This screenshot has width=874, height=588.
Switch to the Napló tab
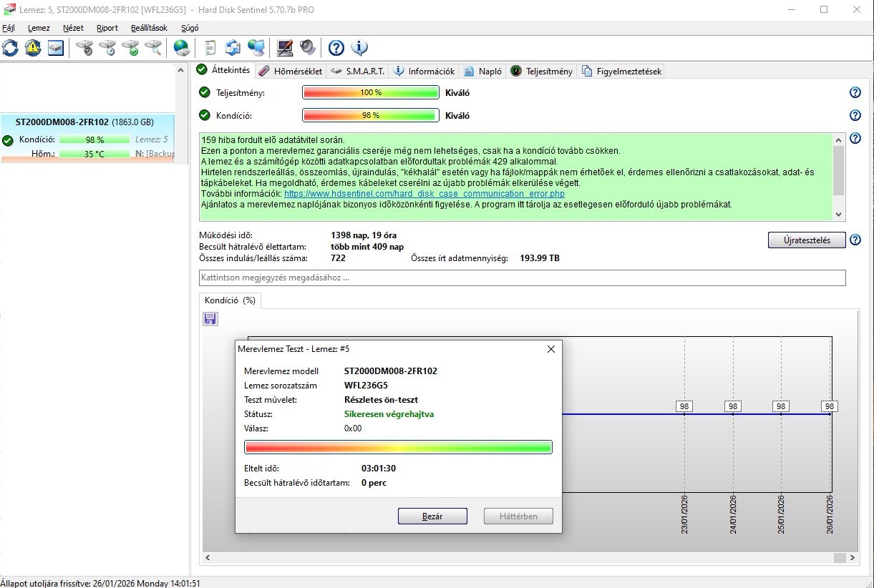tap(483, 71)
